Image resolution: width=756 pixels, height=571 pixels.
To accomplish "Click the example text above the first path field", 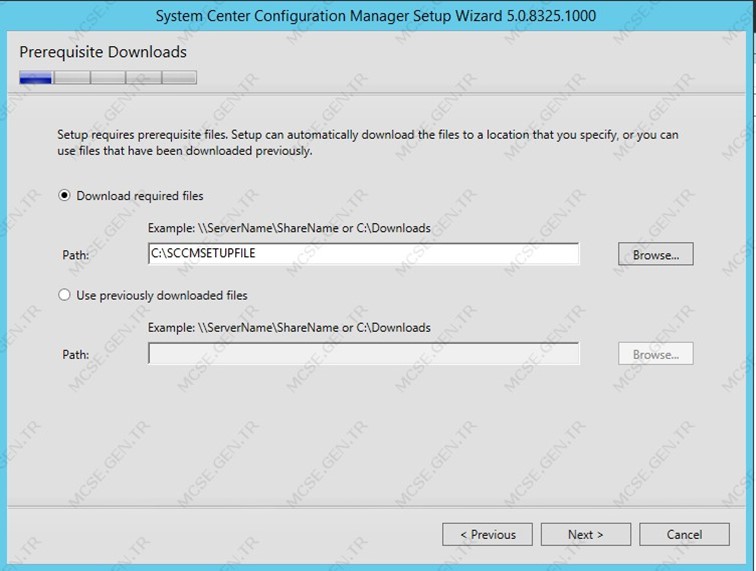I will pos(289,228).
